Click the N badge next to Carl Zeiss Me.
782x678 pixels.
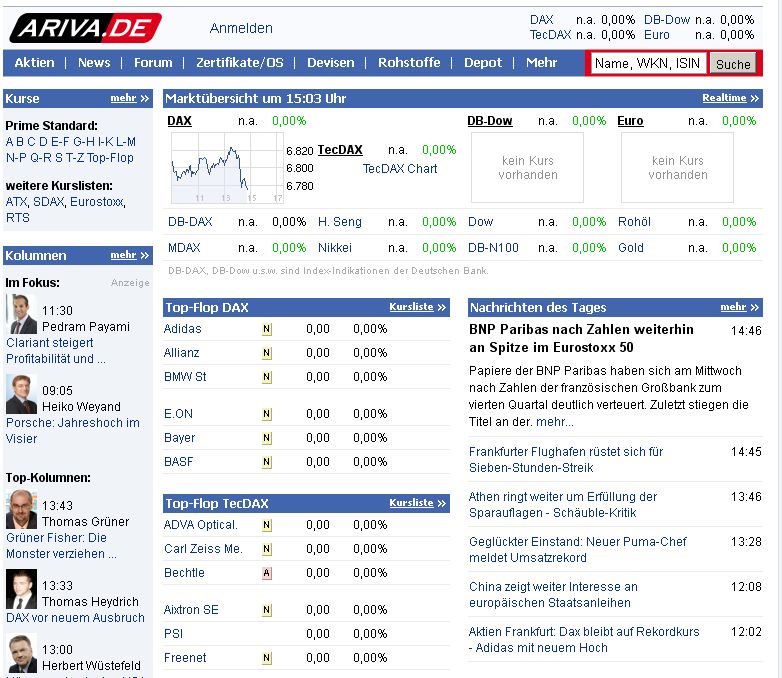(267, 549)
